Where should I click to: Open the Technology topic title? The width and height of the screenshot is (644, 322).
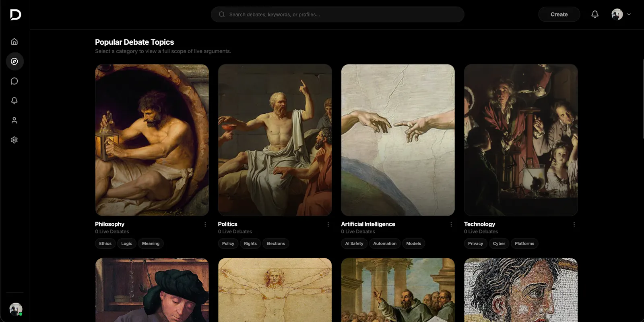(480, 224)
